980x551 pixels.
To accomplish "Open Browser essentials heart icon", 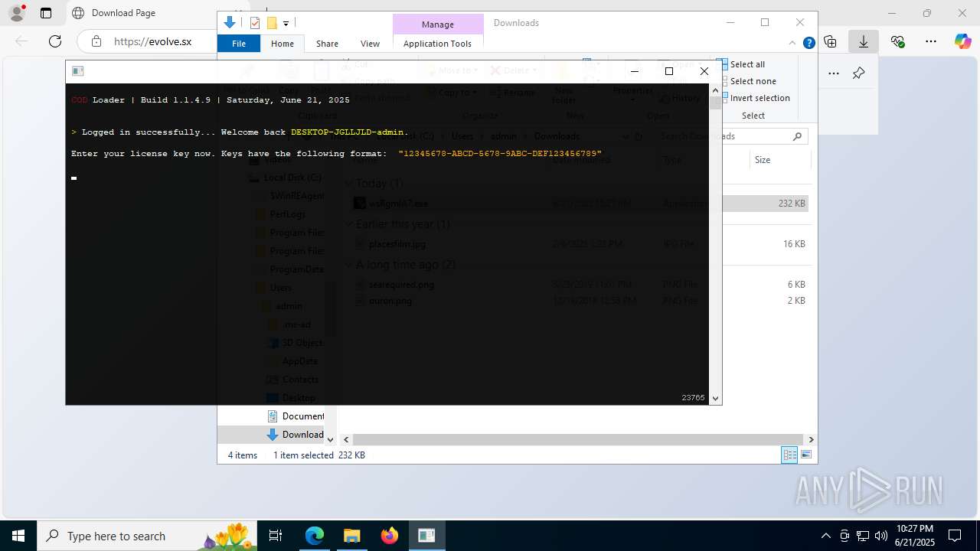I will tap(897, 41).
